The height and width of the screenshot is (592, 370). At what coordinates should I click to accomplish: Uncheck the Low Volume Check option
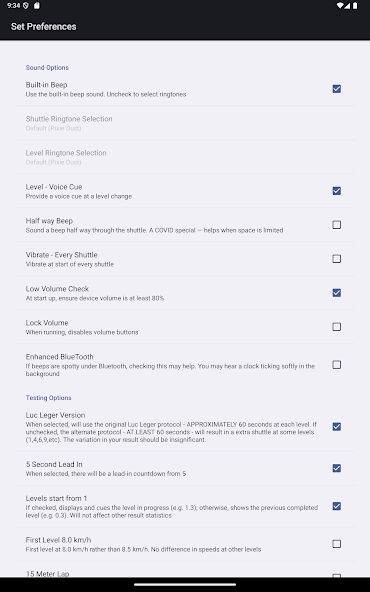click(336, 293)
